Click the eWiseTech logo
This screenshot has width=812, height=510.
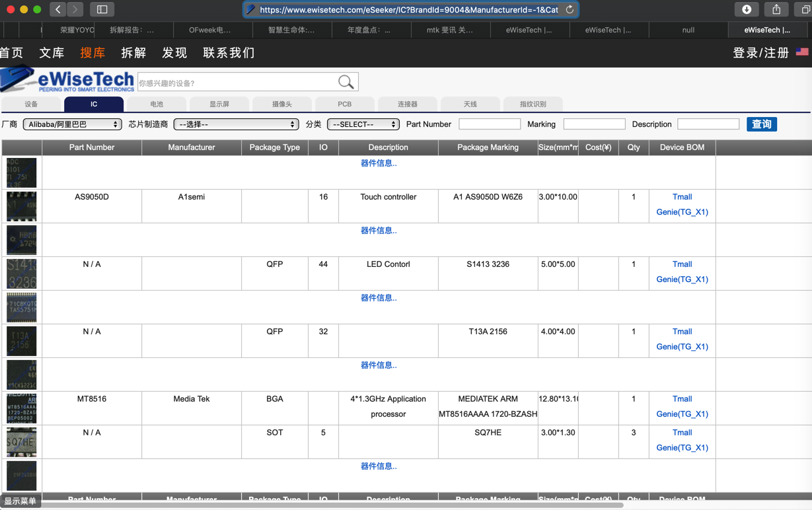click(x=67, y=81)
